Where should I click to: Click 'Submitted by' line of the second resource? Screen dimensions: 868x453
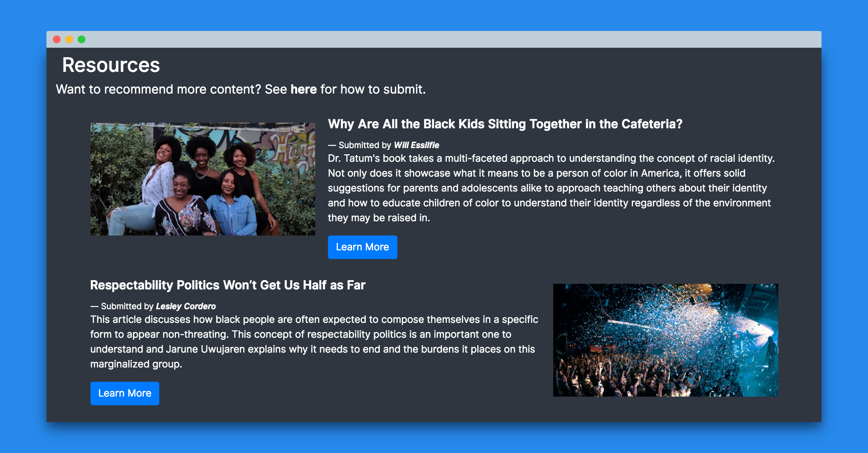pyautogui.click(x=127, y=306)
